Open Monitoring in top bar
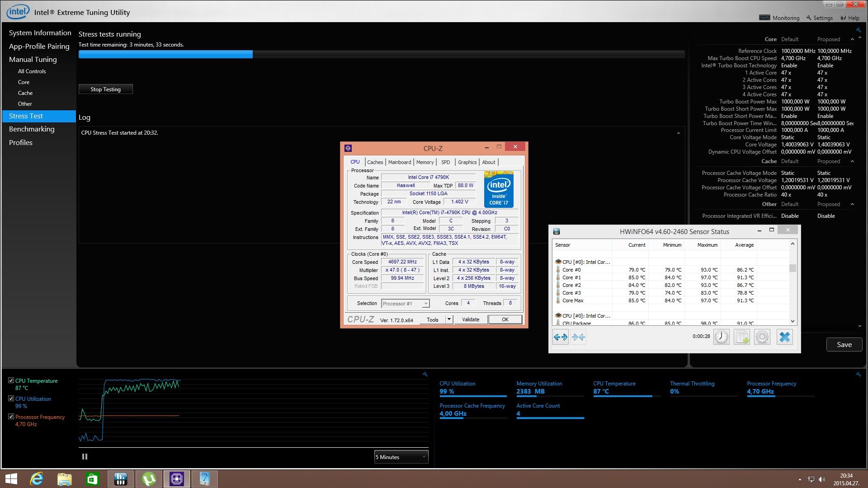Image resolution: width=868 pixels, height=488 pixels. 779,18
